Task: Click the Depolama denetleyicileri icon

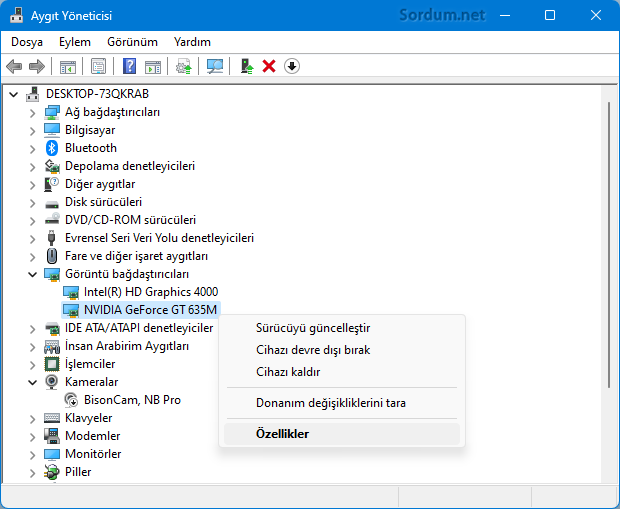Action: [x=52, y=166]
